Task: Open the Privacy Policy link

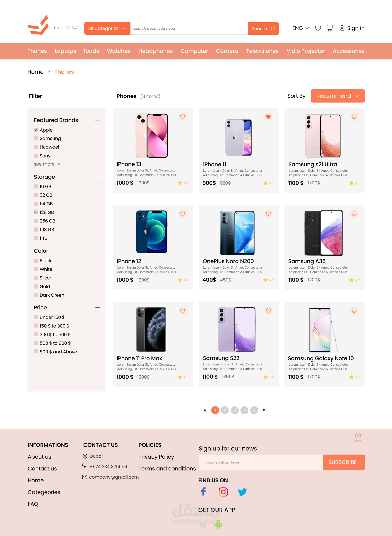Action: coord(156,457)
